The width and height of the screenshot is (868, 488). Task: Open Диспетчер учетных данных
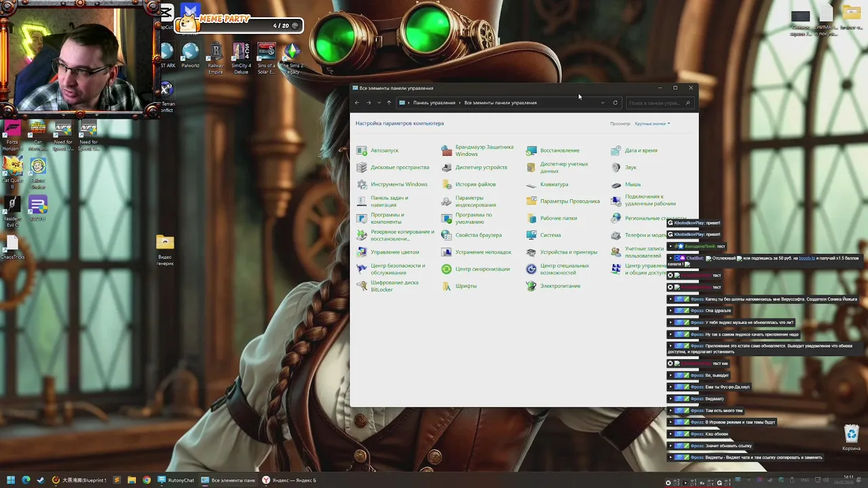[x=557, y=167]
